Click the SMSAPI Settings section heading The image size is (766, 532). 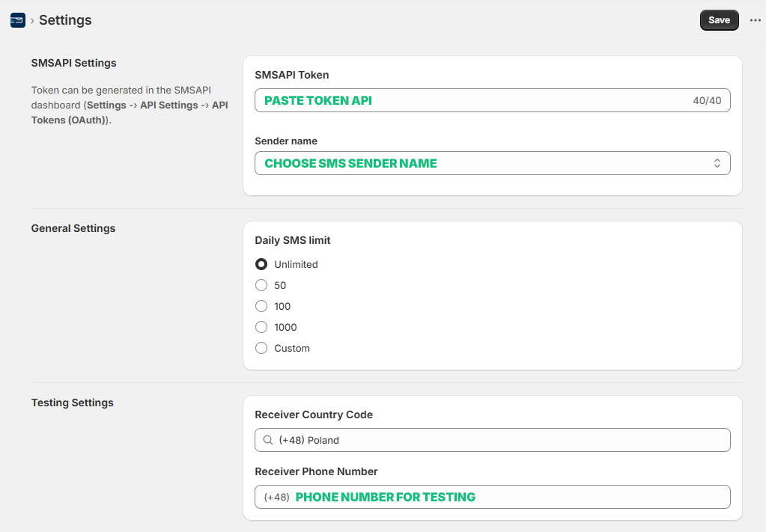[x=73, y=63]
